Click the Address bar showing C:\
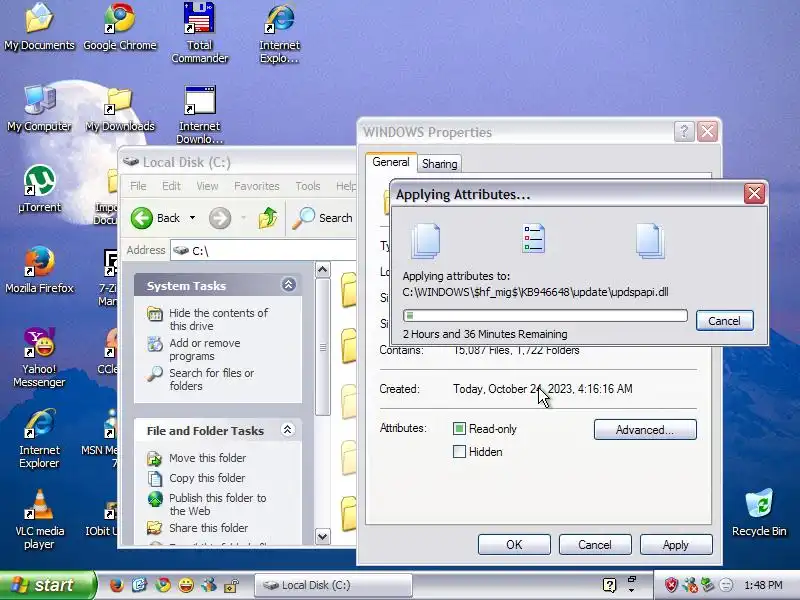The image size is (800, 600). tap(263, 251)
